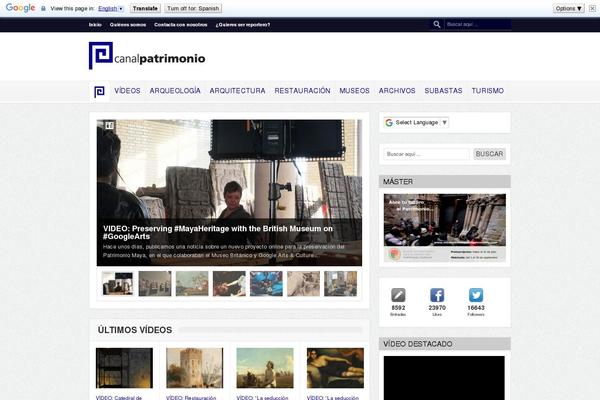Viewport: 600px width, 400px height.
Task: Select the first slider thumbnail
Action: [117, 284]
